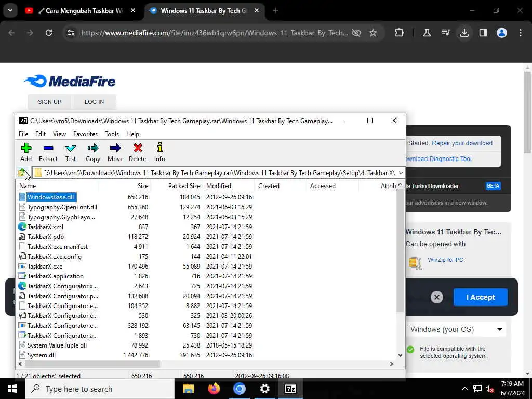Open Settings gear in the taskbar
The image size is (532, 399).
[x=264, y=389]
